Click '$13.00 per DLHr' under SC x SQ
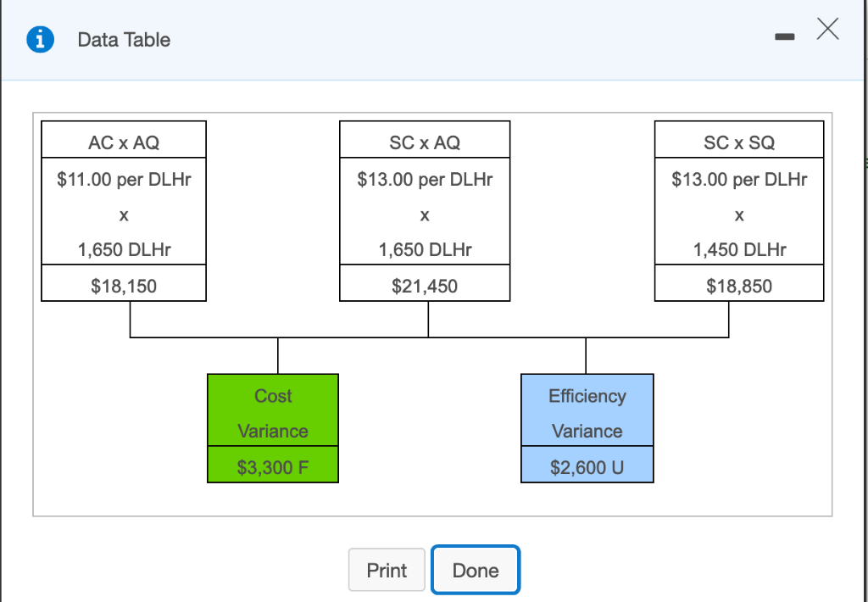 [x=739, y=180]
